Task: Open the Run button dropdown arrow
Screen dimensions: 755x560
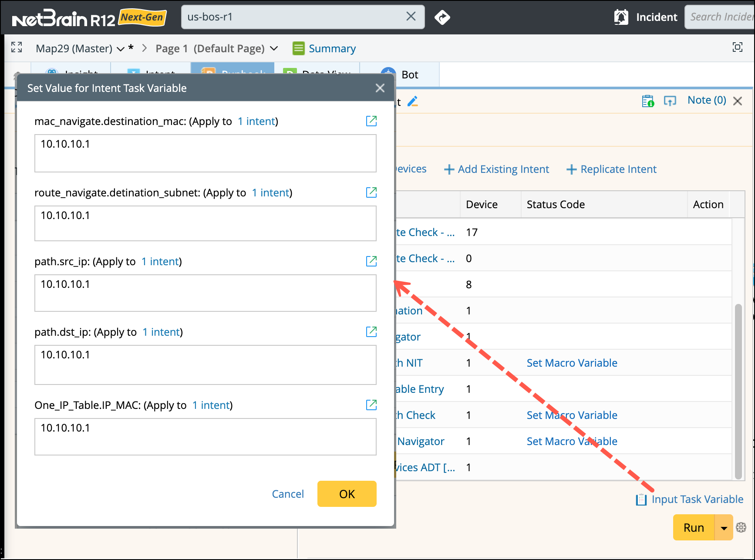Action: tap(724, 528)
